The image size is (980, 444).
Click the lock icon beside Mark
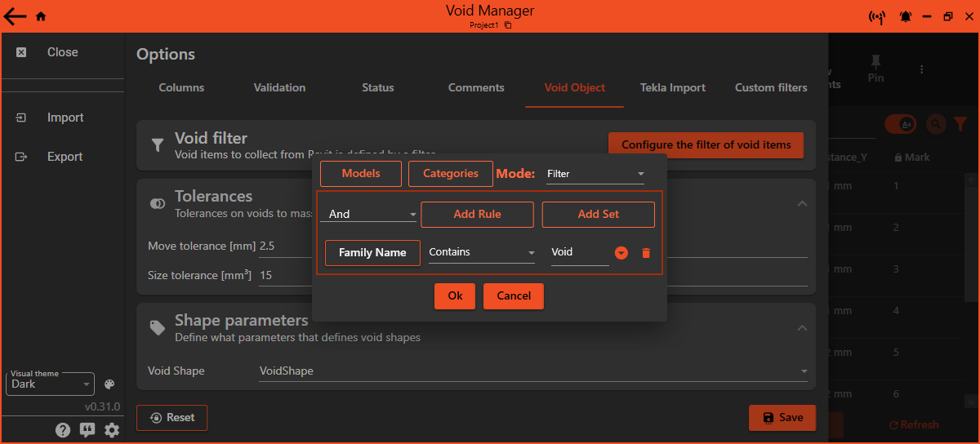tap(898, 158)
